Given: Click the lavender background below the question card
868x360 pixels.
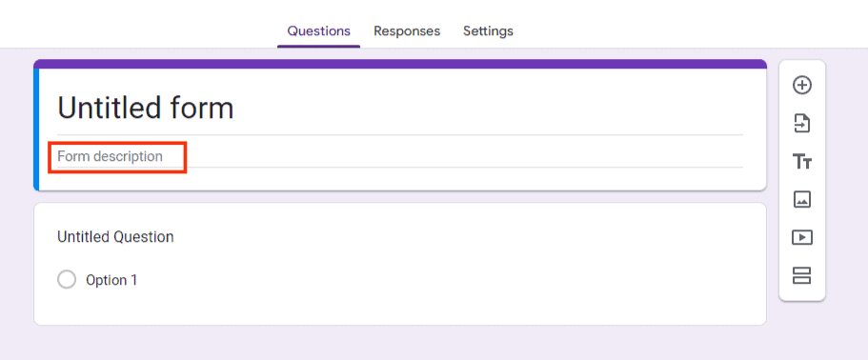Looking at the screenshot, I should 400,343.
